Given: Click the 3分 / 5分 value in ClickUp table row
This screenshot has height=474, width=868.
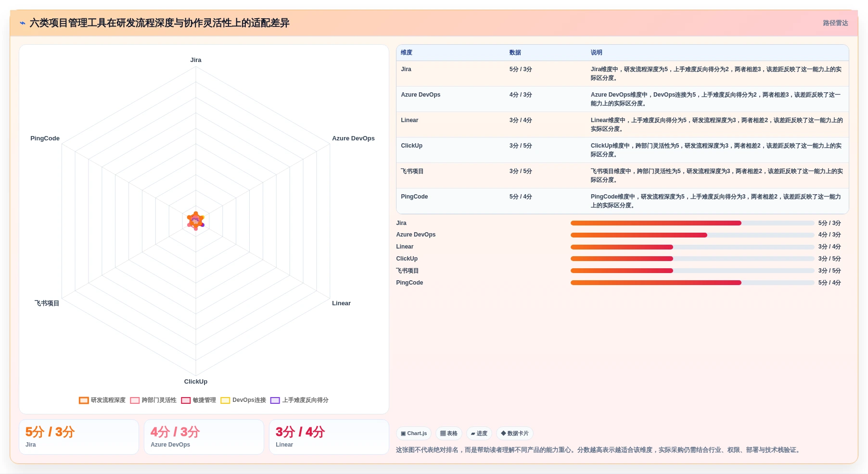Looking at the screenshot, I should [x=521, y=146].
